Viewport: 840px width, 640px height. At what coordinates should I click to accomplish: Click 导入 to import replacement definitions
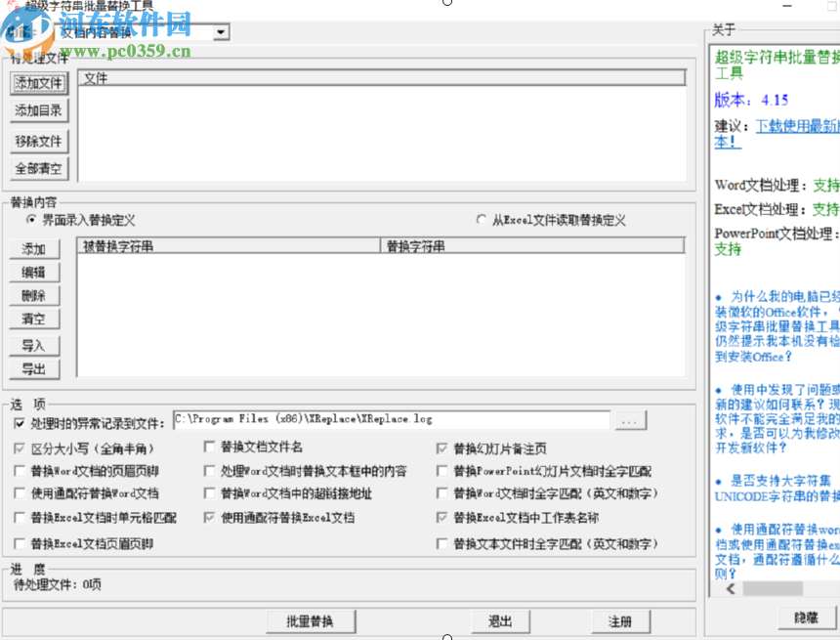34,344
